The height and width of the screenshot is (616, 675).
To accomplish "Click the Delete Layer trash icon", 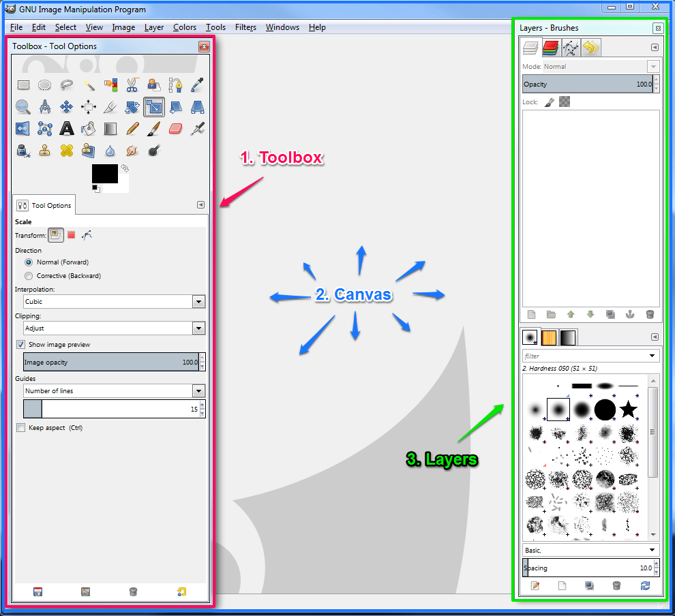I will click(650, 314).
